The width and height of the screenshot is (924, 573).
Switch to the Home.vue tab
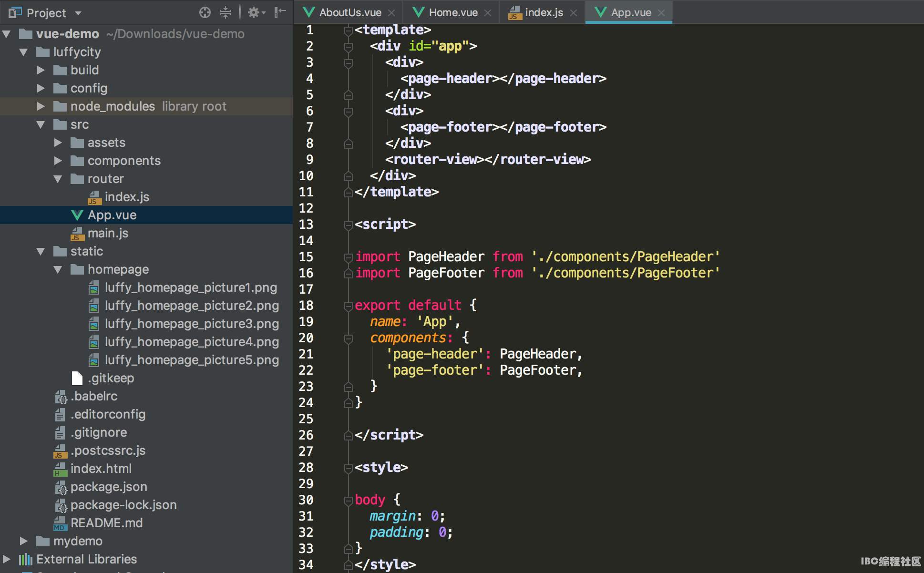point(452,12)
